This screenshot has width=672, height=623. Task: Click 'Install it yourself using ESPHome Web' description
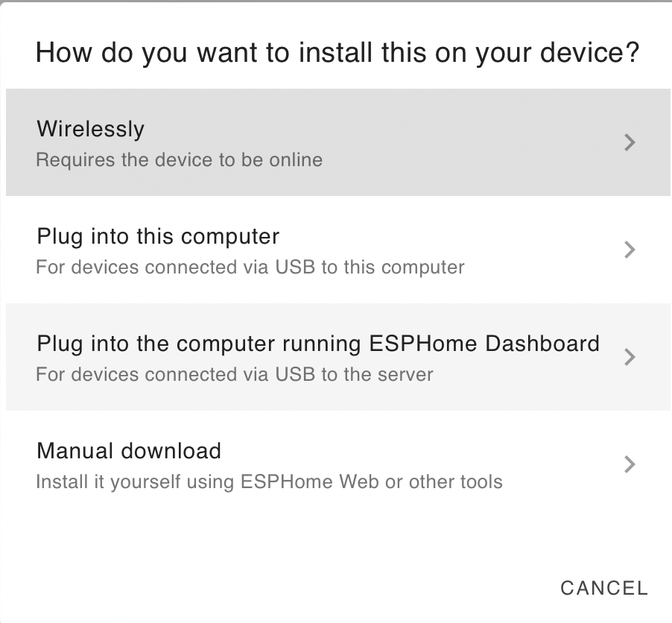269,481
